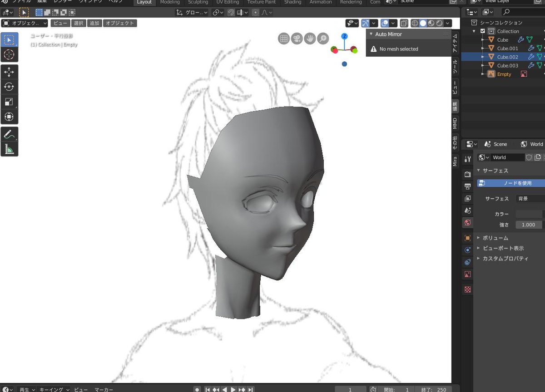This screenshot has width=545, height=392.
Task: Open ビュー menu in viewport header
Action: [60, 23]
